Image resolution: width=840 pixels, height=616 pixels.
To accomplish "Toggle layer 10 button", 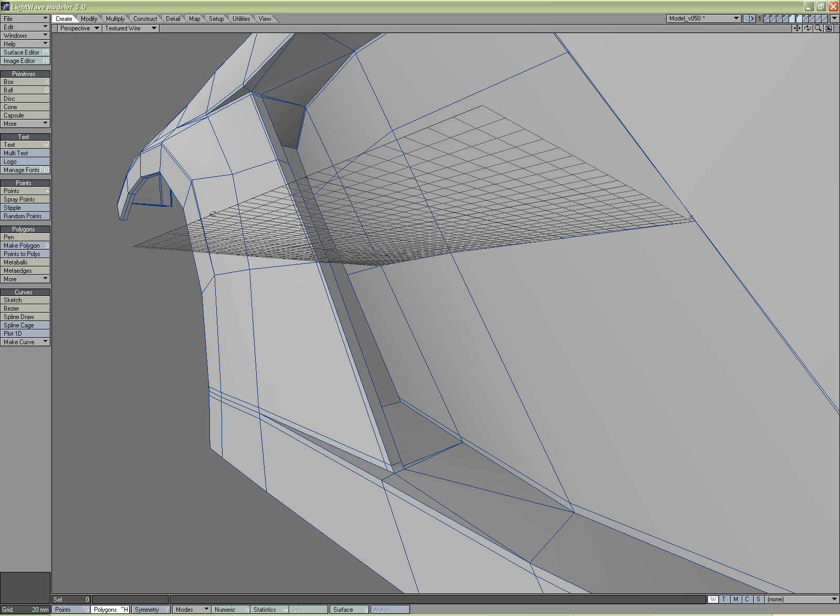I will coord(824,18).
